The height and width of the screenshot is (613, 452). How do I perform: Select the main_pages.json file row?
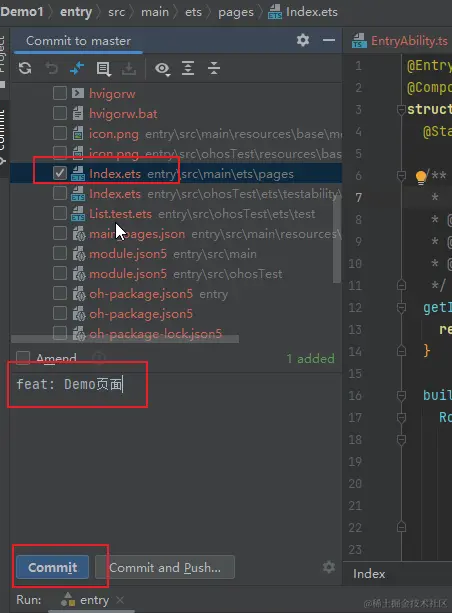[176, 233]
